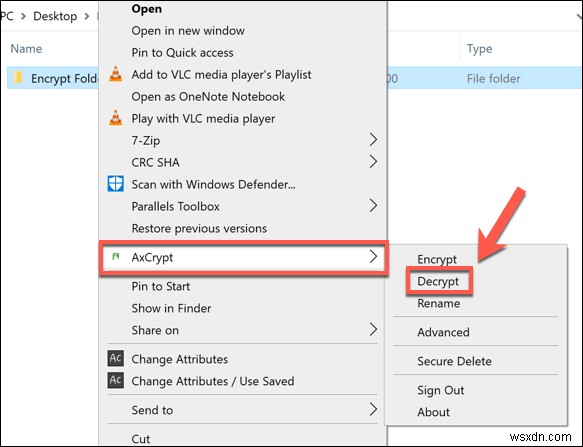The width and height of the screenshot is (583, 447).
Task: Click the VLC cone icon beside Add to Playlist
Action: pyautogui.click(x=116, y=74)
